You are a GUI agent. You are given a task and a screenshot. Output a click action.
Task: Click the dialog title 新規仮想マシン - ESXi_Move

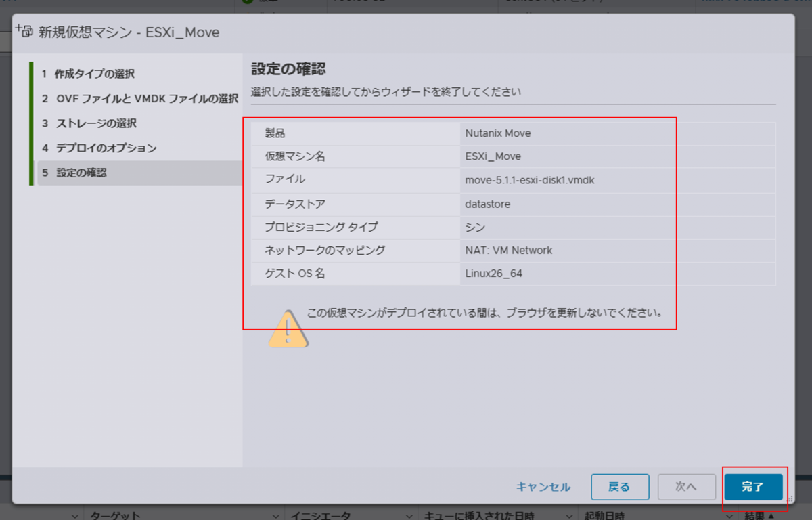coord(130,32)
